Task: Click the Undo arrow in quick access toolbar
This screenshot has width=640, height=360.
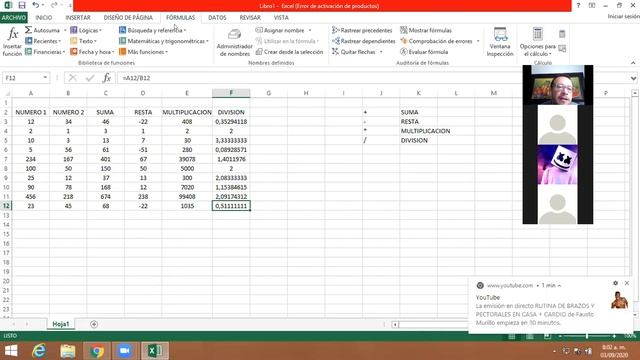Action: 36,5
